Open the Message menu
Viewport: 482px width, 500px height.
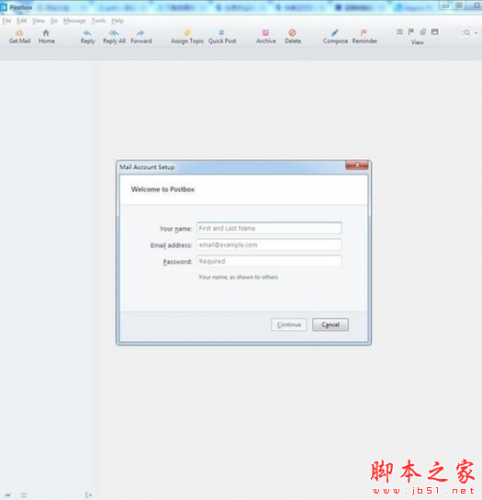(75, 21)
